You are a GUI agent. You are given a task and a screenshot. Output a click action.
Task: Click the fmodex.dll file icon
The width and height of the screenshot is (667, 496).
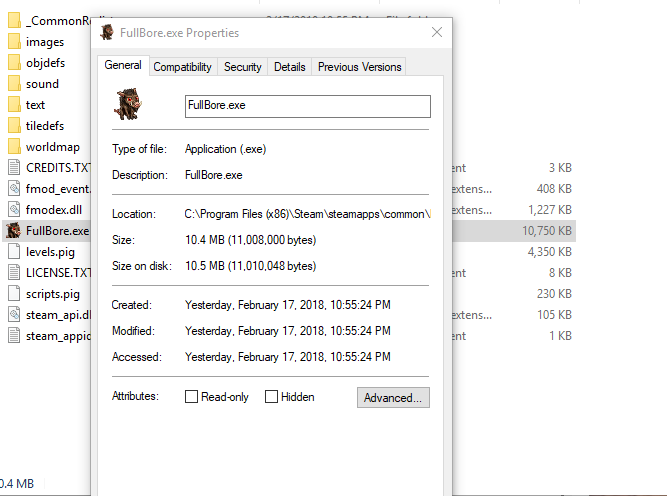(14, 209)
